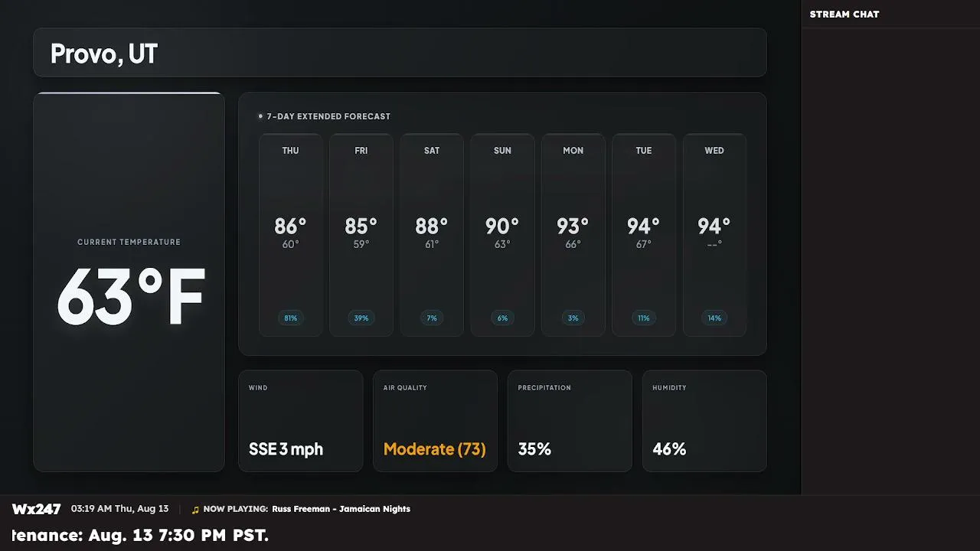The height and width of the screenshot is (551, 980).
Task: Click Tuesday's 94° high temperature
Action: click(x=643, y=226)
